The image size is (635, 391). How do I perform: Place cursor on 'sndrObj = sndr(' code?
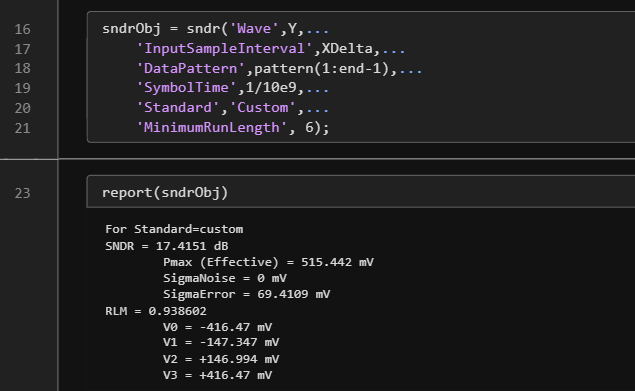click(x=165, y=29)
